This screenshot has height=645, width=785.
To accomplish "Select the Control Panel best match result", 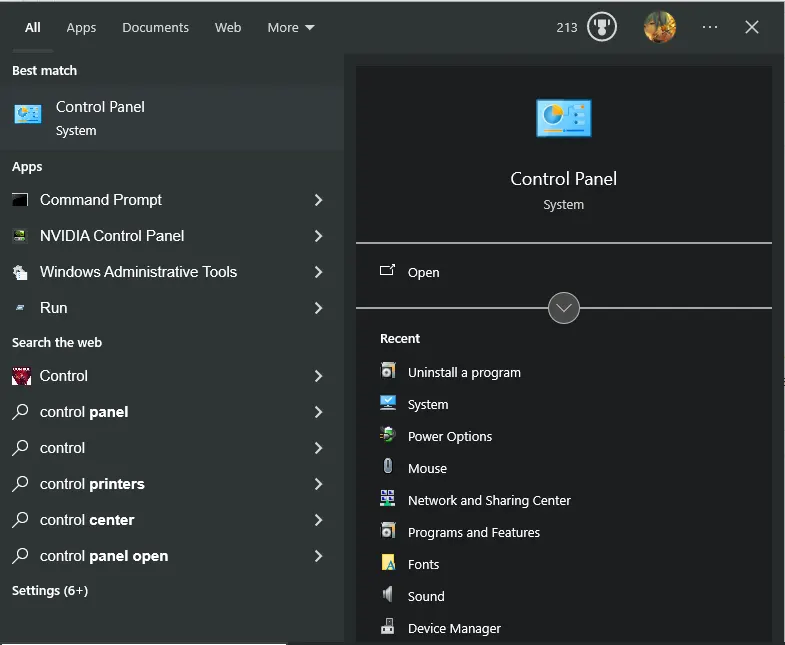I will coord(172,118).
